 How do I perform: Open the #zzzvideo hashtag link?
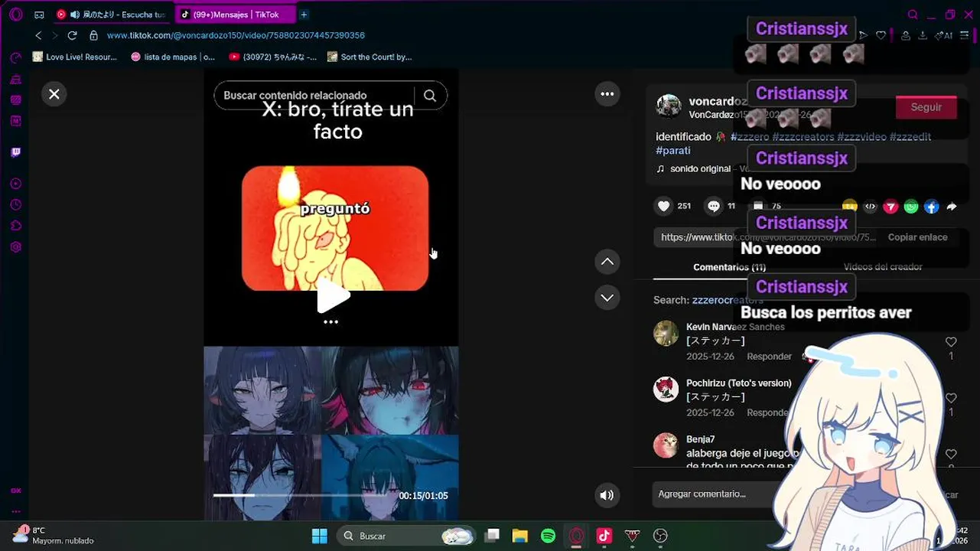tap(861, 136)
